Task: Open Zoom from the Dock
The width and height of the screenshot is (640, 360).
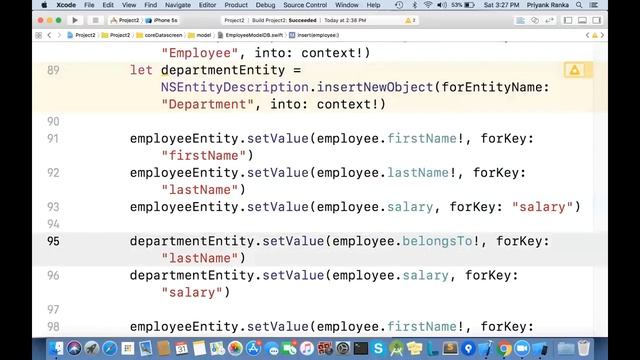Action: (x=522, y=348)
